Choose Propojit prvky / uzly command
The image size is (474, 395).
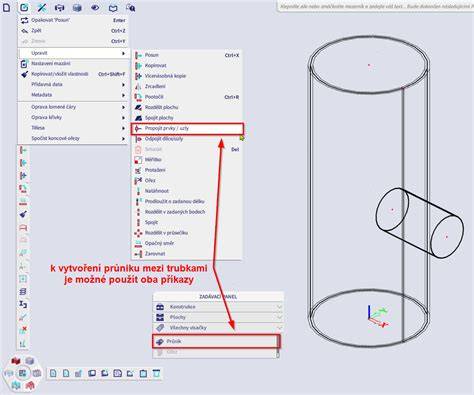[x=187, y=128]
